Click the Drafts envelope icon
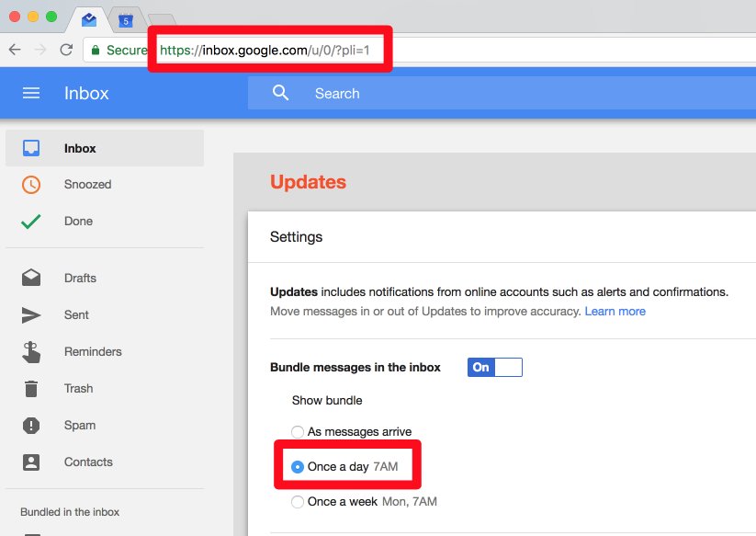The image size is (756, 536). (x=31, y=278)
